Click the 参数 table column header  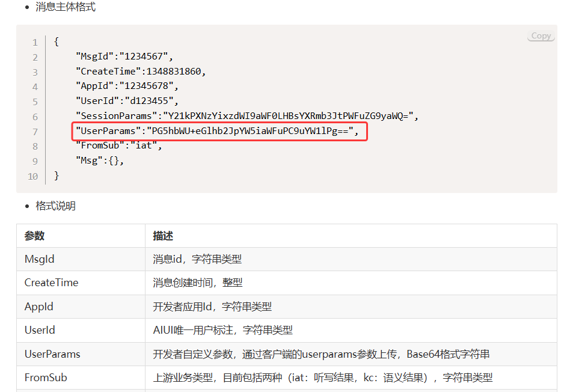click(x=34, y=236)
